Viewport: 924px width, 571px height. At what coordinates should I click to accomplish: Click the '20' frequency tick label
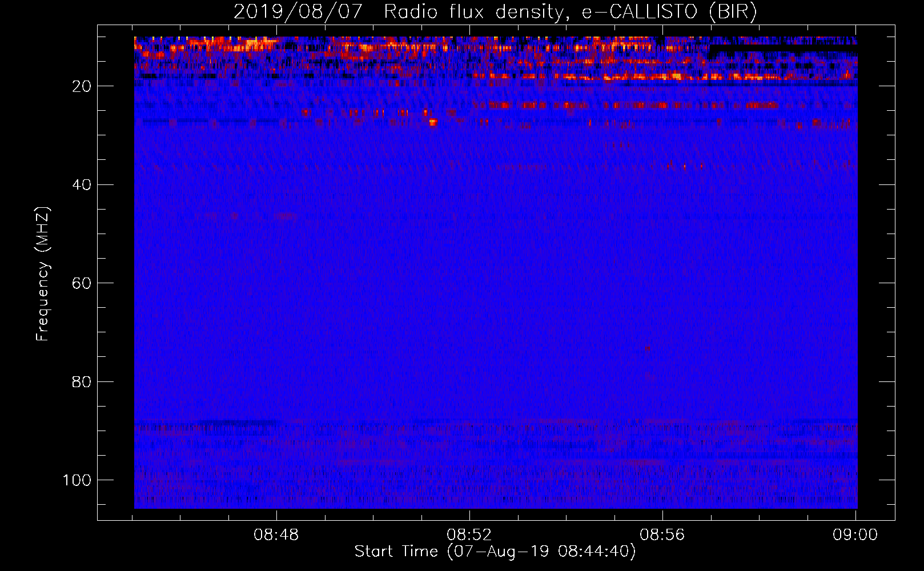tap(82, 86)
